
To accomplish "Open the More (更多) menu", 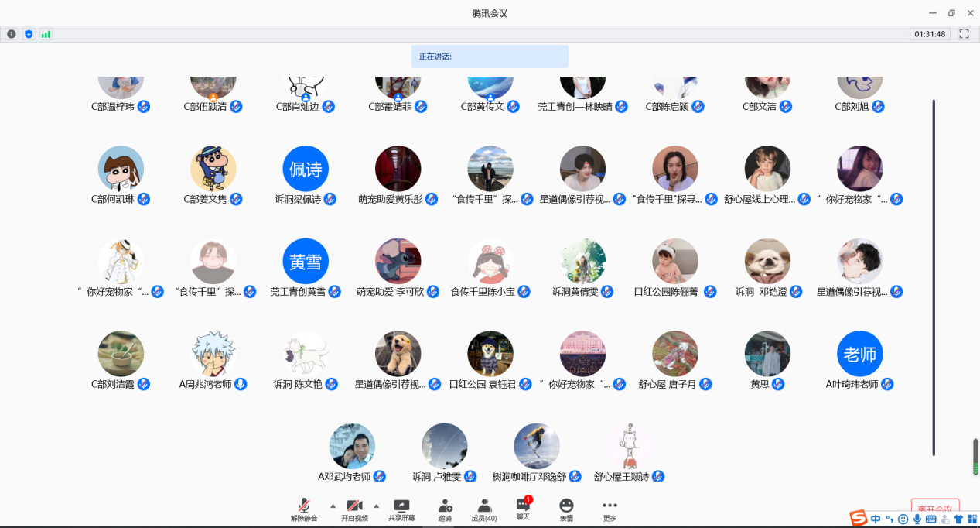I will click(610, 509).
